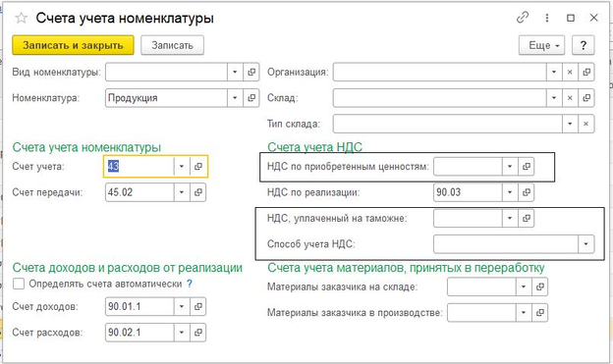Expand the Склад dropdown
Viewport: 613px width, 364px height.
(554, 98)
